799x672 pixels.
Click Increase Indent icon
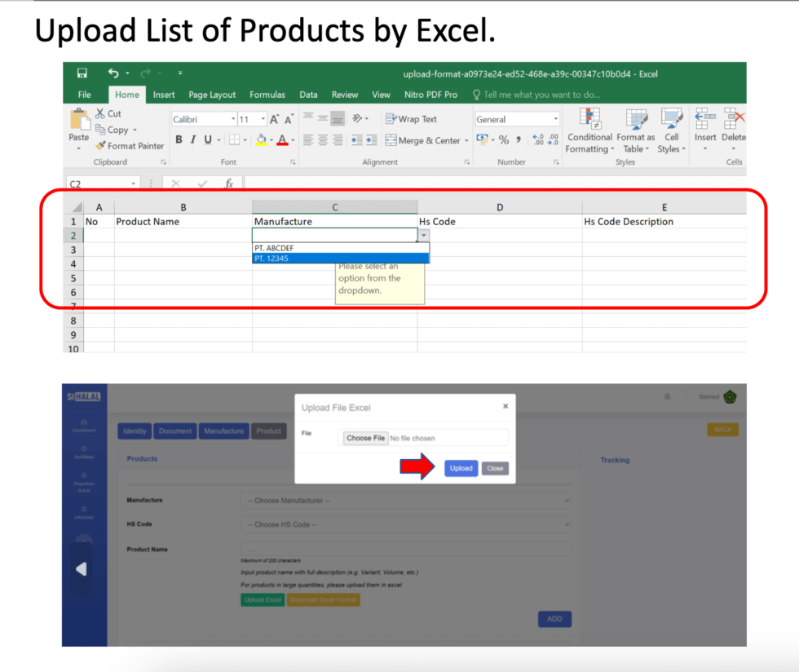(372, 139)
